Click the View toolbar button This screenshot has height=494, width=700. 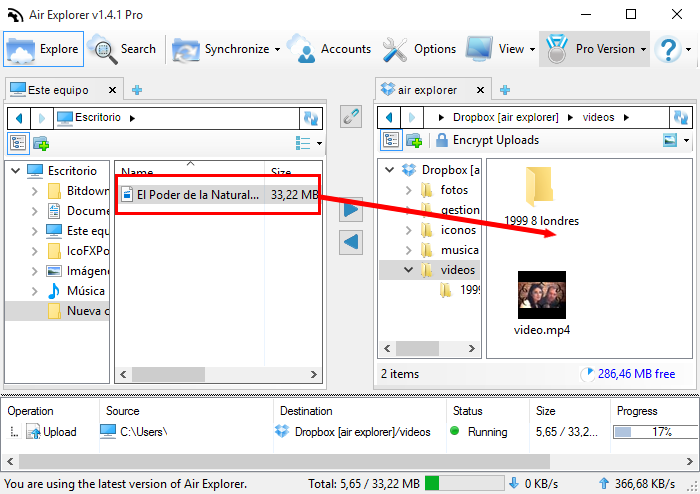tap(495, 49)
